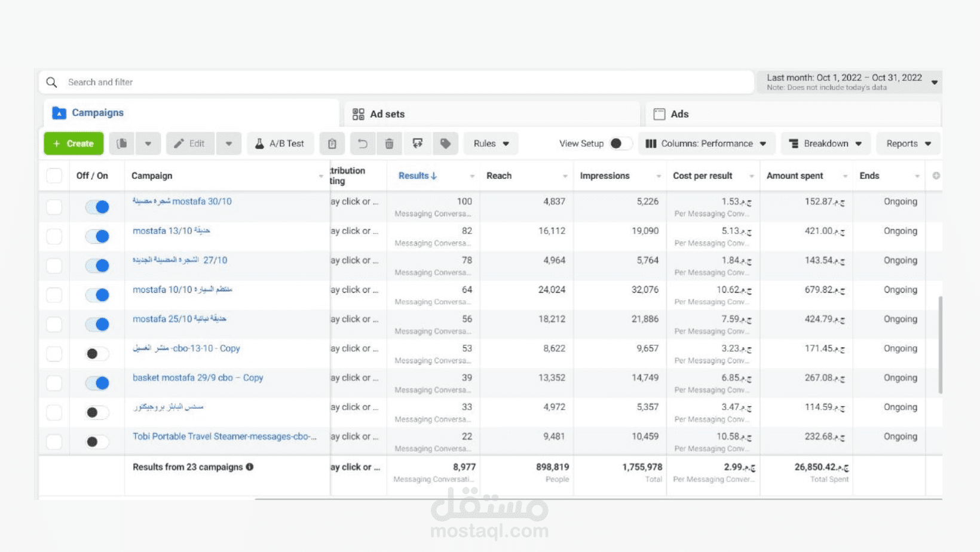This screenshot has height=552, width=980.
Task: Click the Ads square icon
Action: coord(659,114)
